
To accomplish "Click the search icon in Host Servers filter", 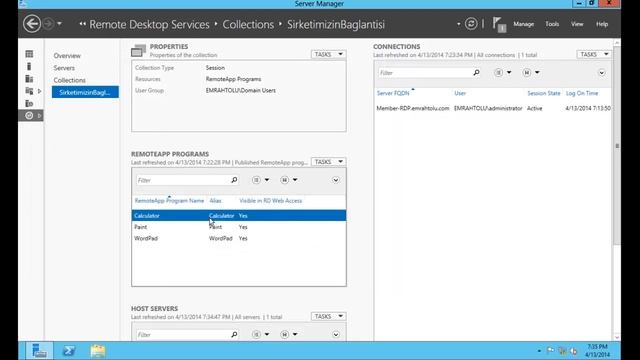I will pyautogui.click(x=234, y=335).
